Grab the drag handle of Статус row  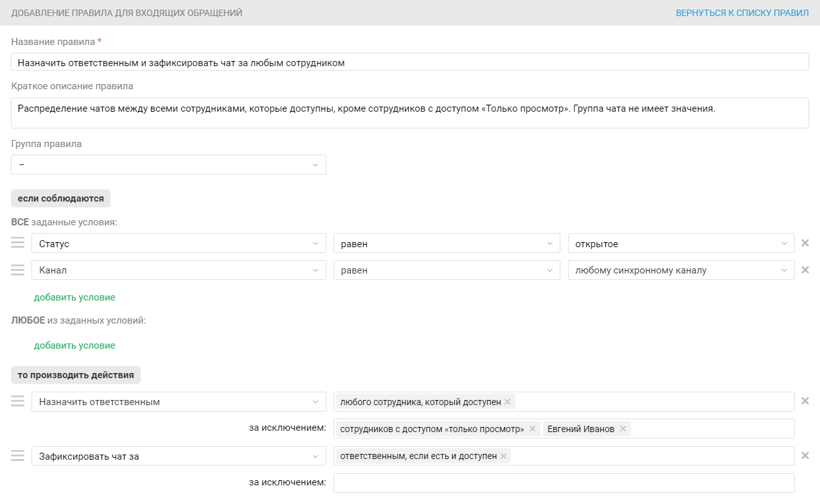click(18, 243)
